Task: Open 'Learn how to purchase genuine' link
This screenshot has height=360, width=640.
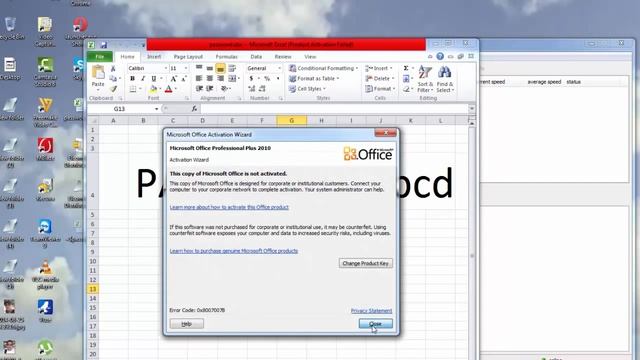Action: (234, 251)
